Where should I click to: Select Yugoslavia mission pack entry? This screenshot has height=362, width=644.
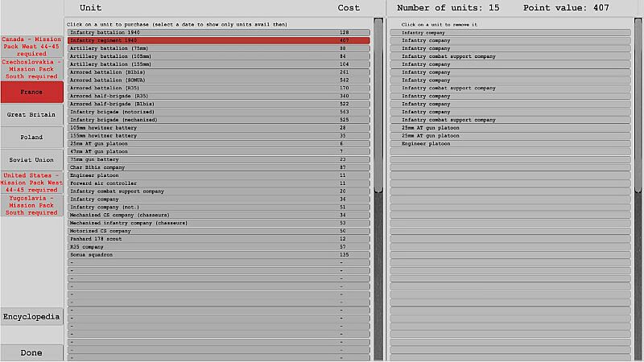pos(31,205)
